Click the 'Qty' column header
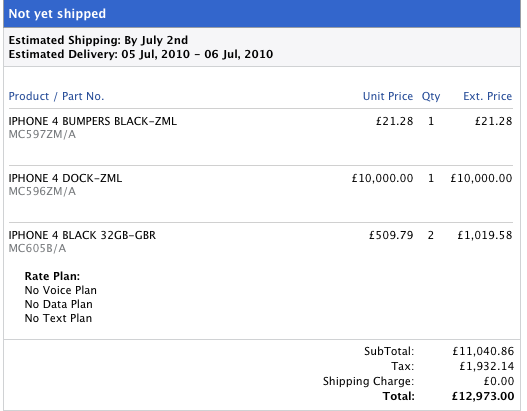The image size is (527, 411). 431,97
